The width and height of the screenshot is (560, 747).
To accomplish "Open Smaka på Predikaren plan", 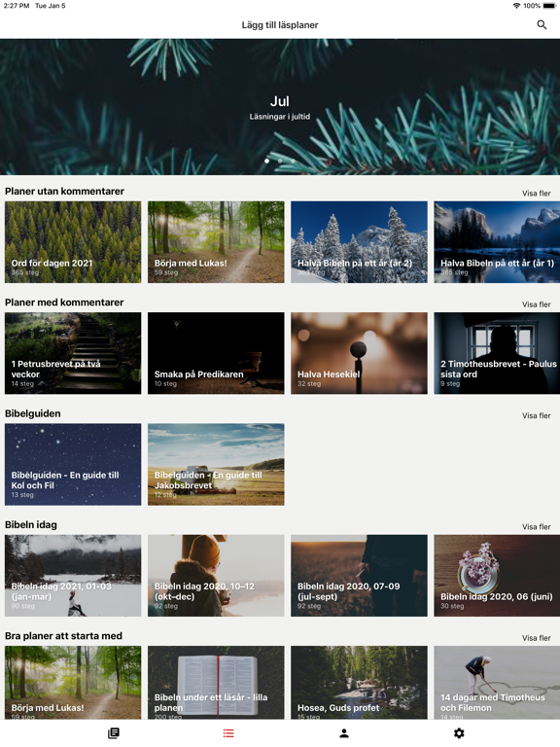I will [216, 353].
